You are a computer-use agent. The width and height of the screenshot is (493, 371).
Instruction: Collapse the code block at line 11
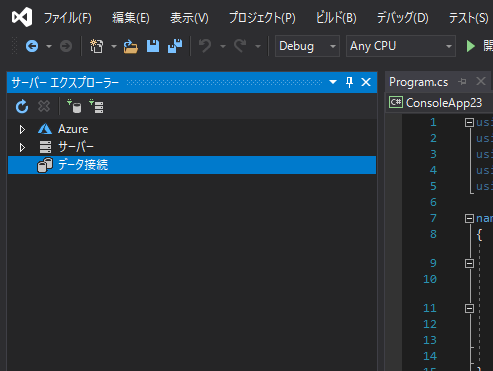(x=469, y=308)
